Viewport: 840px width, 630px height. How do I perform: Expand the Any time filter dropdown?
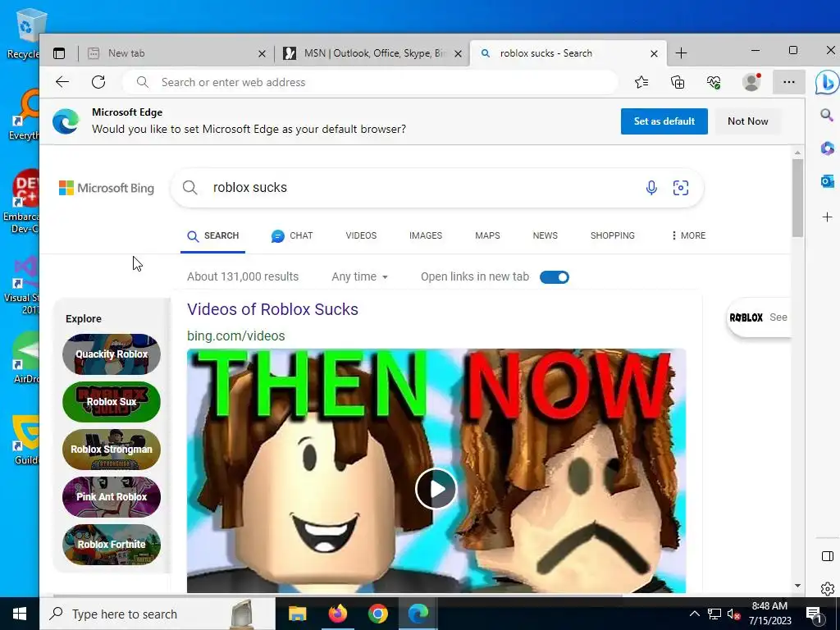[x=359, y=276]
